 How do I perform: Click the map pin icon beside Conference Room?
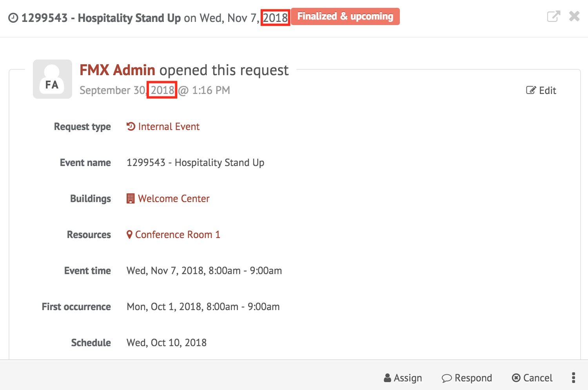(129, 235)
